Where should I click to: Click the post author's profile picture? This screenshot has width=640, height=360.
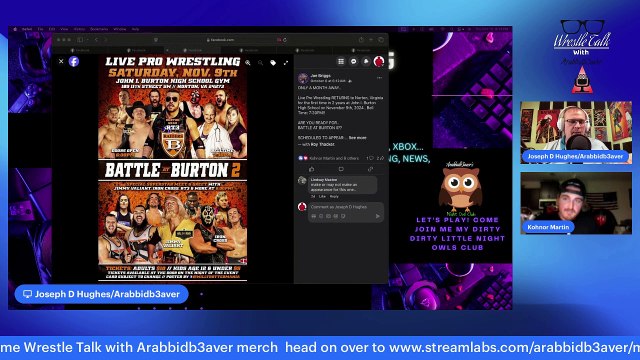[303, 78]
